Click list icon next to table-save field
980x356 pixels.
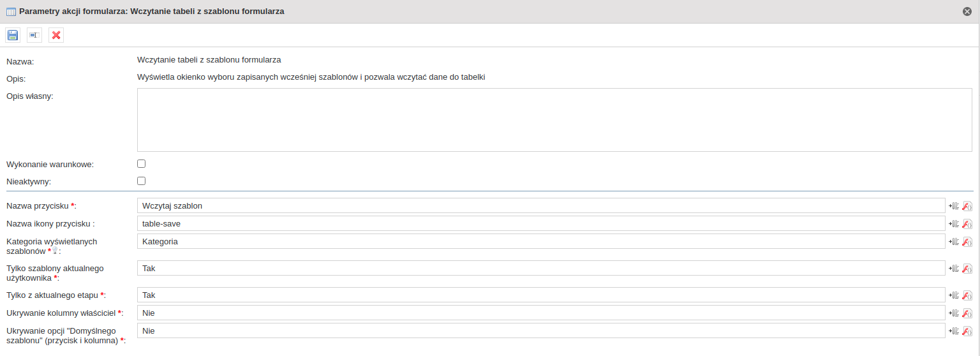[x=954, y=223]
